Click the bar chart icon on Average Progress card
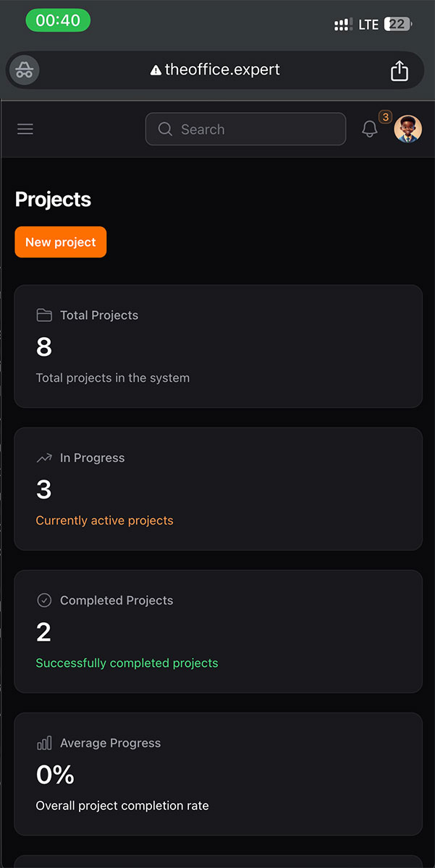Image resolution: width=435 pixels, height=868 pixels. tap(44, 742)
